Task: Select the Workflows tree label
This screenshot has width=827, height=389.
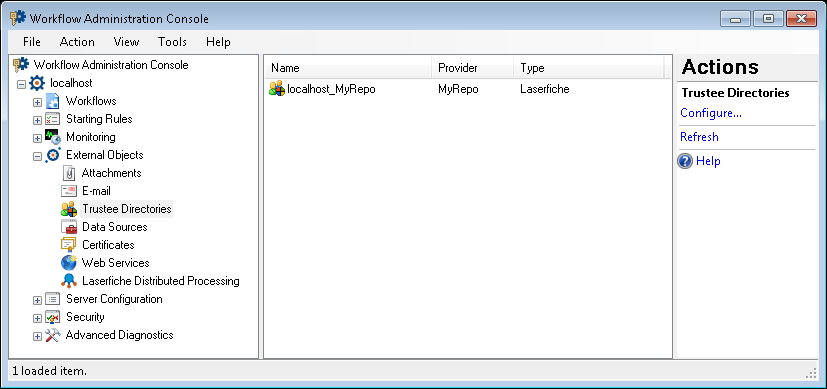Action: 91,101
